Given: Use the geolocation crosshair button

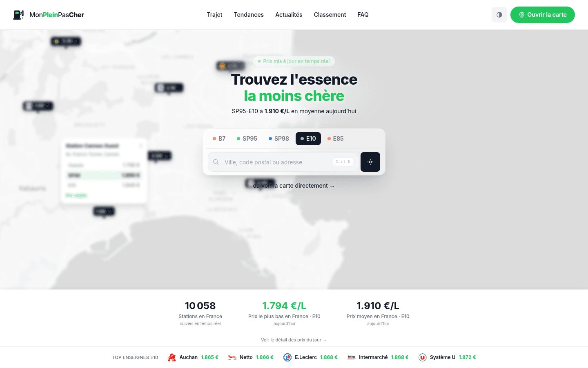Looking at the screenshot, I should click(x=370, y=162).
